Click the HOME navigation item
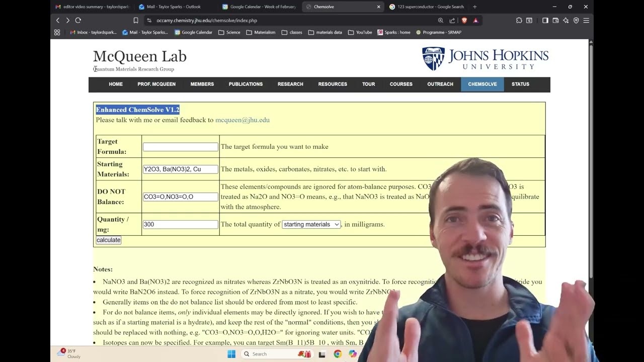 point(116,84)
